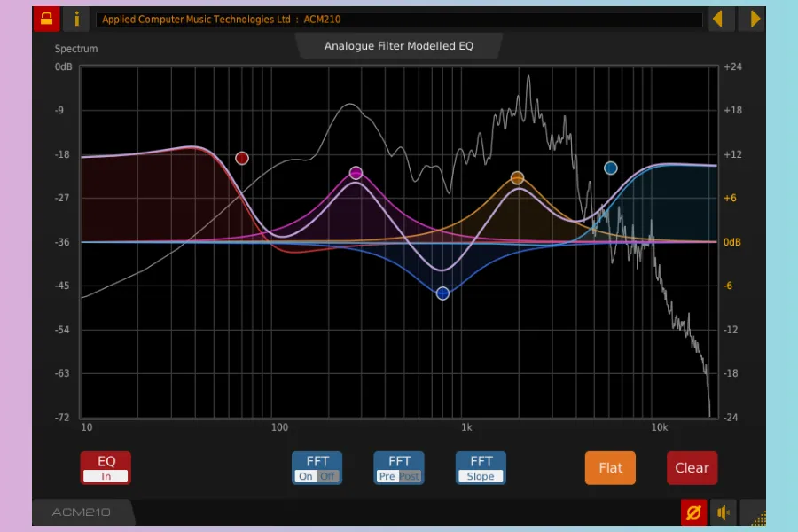Go to the previous preset arrow
This screenshot has height=532, width=798.
click(722, 19)
